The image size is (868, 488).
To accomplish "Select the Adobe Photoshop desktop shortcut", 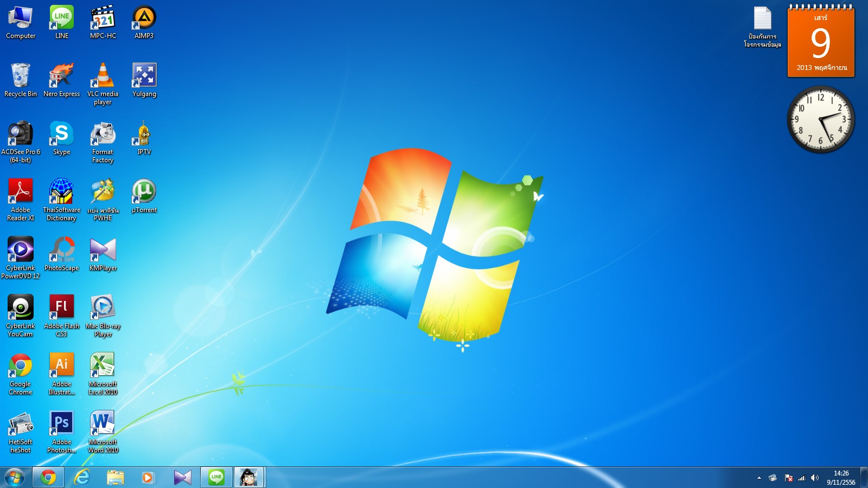I will click(62, 432).
